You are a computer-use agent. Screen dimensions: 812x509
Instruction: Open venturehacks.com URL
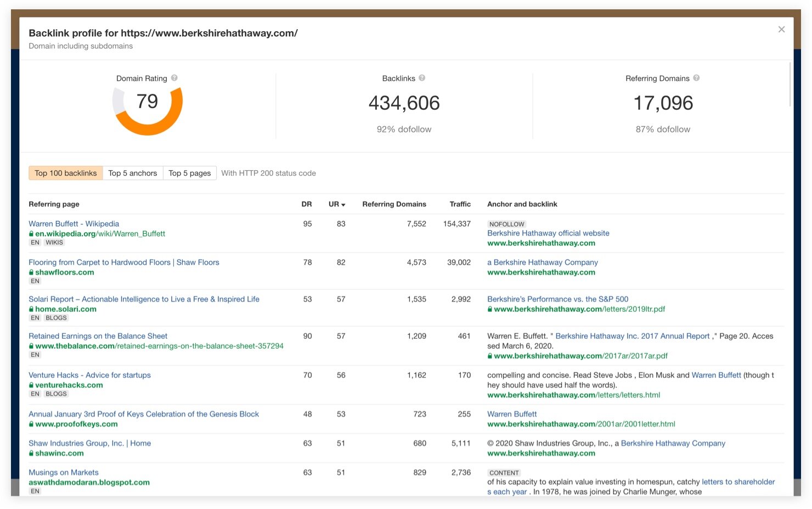point(69,385)
